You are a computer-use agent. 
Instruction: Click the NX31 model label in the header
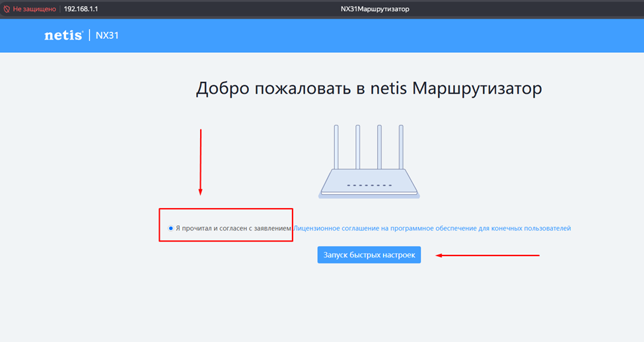pos(107,36)
